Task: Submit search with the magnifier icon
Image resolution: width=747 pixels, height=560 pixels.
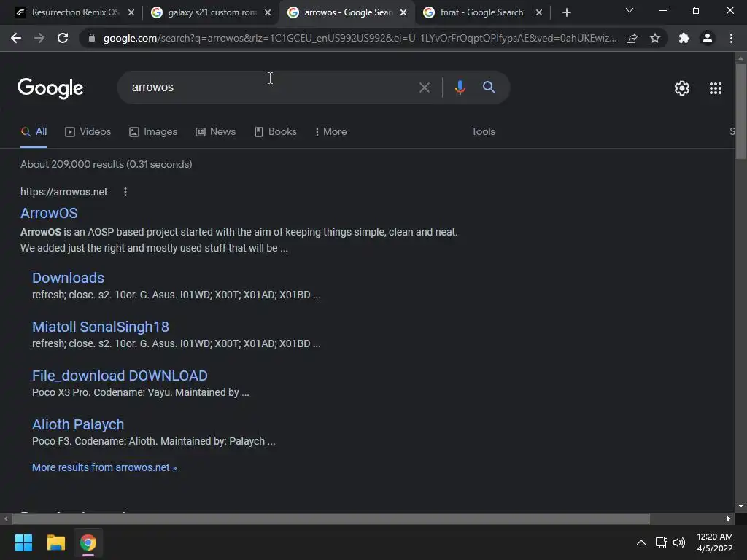Action: (489, 87)
